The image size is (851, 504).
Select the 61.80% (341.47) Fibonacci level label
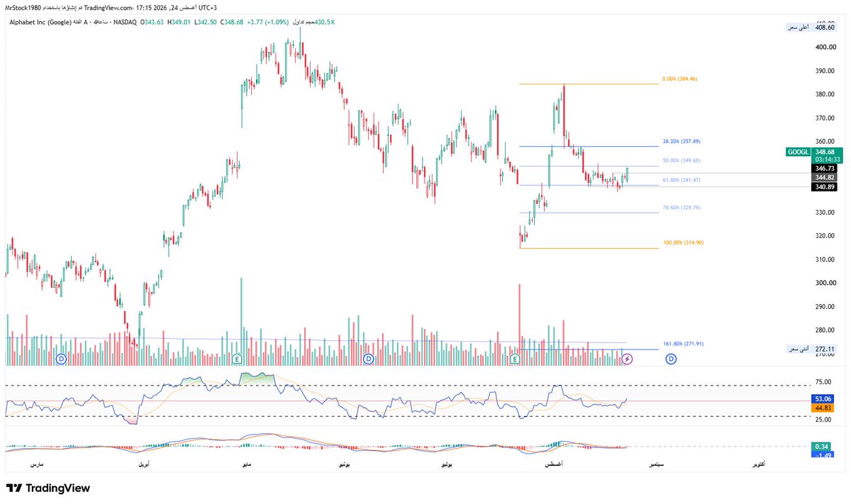point(681,180)
